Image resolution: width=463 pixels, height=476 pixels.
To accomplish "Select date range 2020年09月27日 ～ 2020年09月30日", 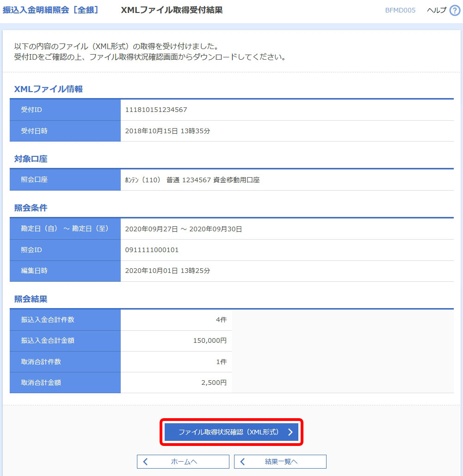I will click(x=184, y=229).
